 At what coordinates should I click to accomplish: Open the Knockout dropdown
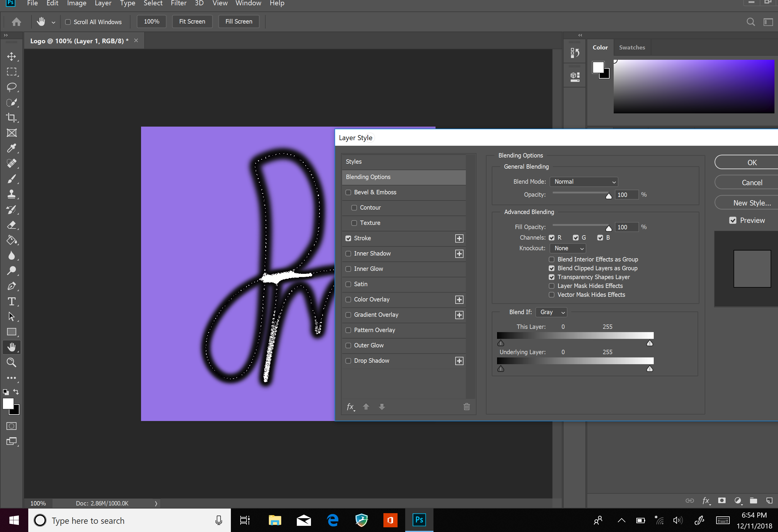568,248
